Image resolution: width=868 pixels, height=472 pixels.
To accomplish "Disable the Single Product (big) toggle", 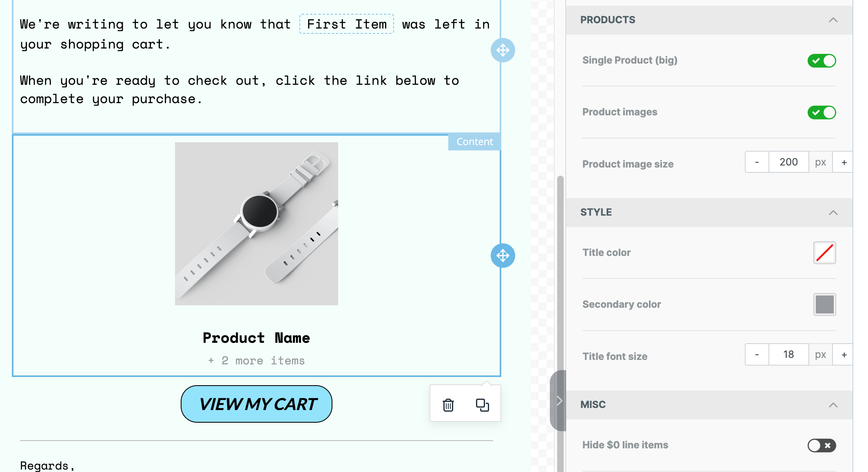I will point(821,60).
